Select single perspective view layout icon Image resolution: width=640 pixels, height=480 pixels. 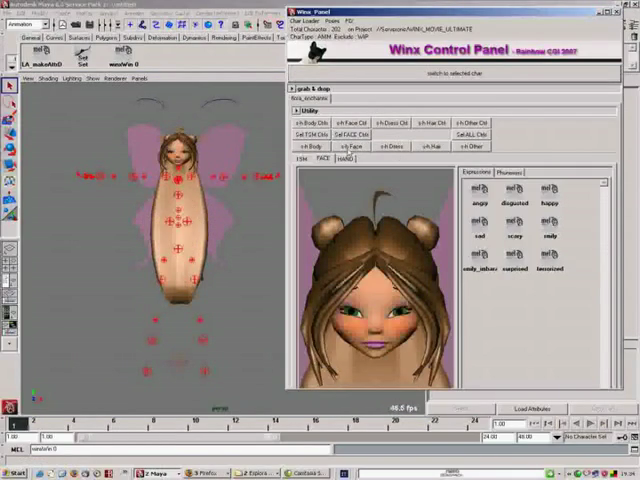click(9, 248)
